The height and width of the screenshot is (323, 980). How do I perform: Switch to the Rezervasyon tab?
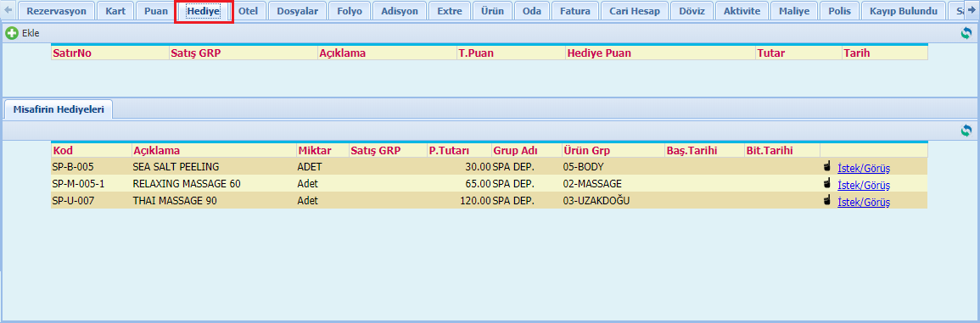[56, 11]
